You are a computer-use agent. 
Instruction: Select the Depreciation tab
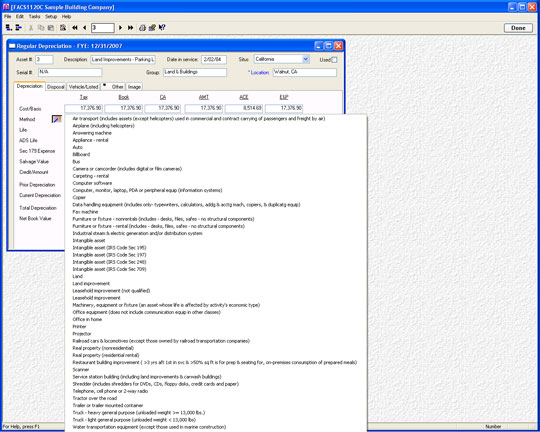(x=30, y=86)
